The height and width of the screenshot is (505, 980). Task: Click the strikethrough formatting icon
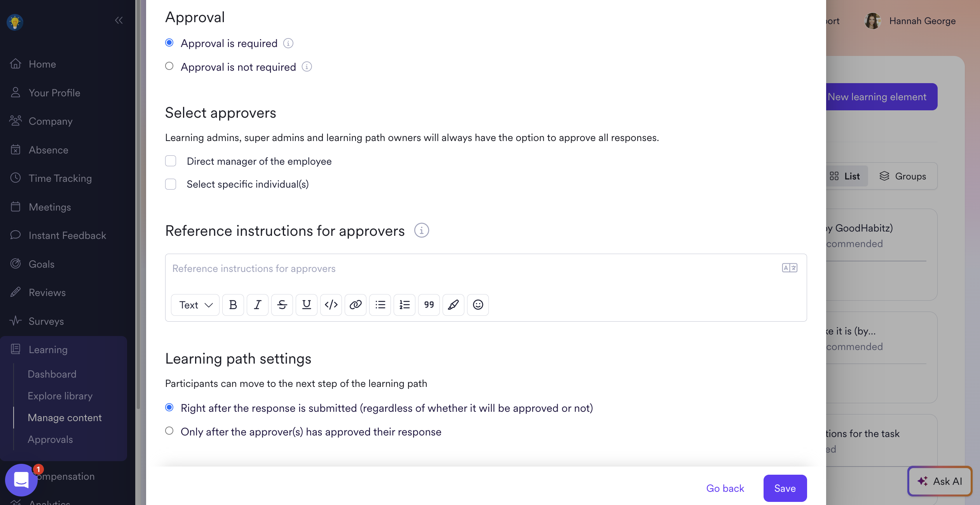[282, 305]
